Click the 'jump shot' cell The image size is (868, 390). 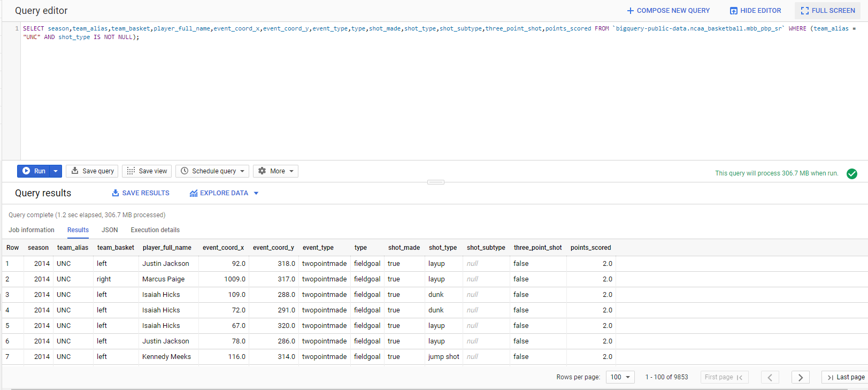click(444, 357)
